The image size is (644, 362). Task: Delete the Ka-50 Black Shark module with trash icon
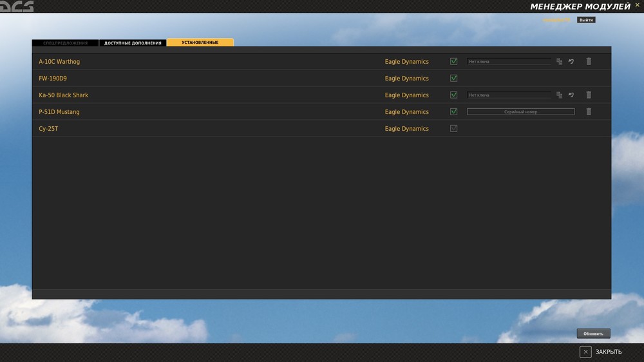coord(589,95)
